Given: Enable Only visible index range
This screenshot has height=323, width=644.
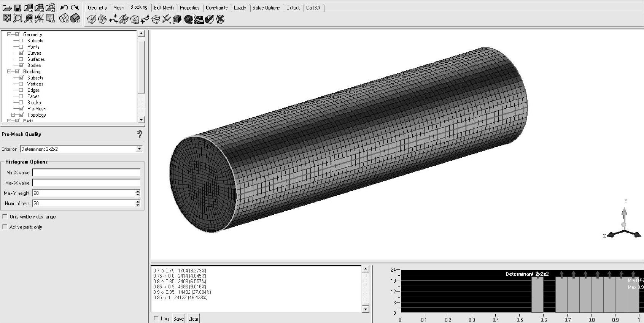Looking at the screenshot, I should [5, 216].
